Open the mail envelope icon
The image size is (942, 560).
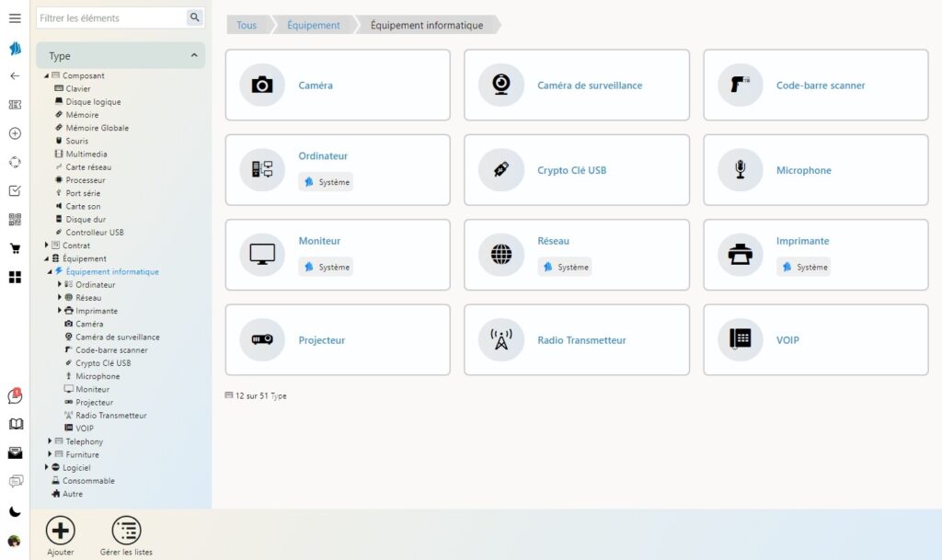click(x=15, y=452)
